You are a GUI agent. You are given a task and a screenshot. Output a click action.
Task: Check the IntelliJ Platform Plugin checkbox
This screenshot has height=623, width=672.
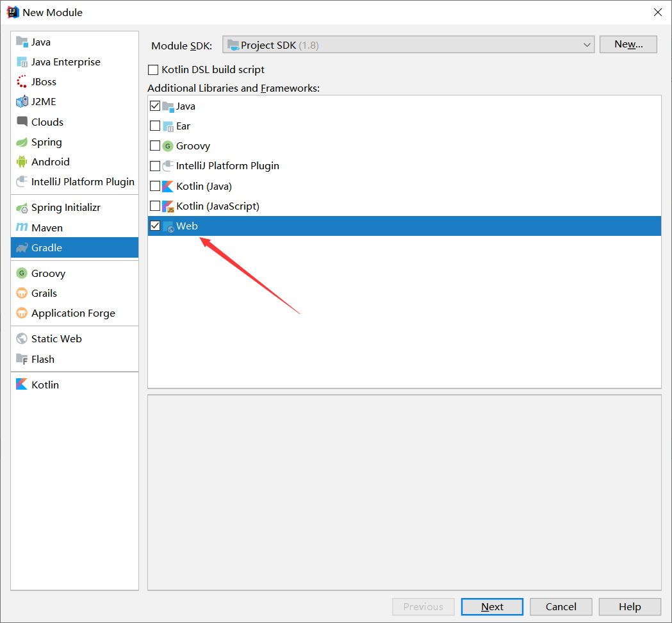tap(155, 166)
